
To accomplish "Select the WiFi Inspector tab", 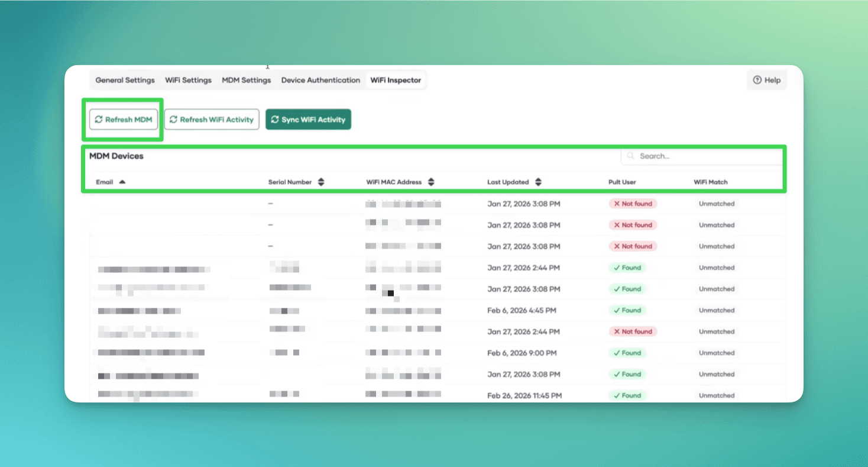I will [395, 80].
